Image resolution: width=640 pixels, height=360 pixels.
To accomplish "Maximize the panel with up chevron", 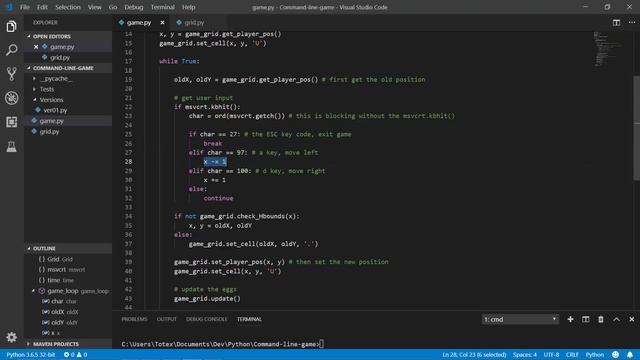I will tap(616, 319).
